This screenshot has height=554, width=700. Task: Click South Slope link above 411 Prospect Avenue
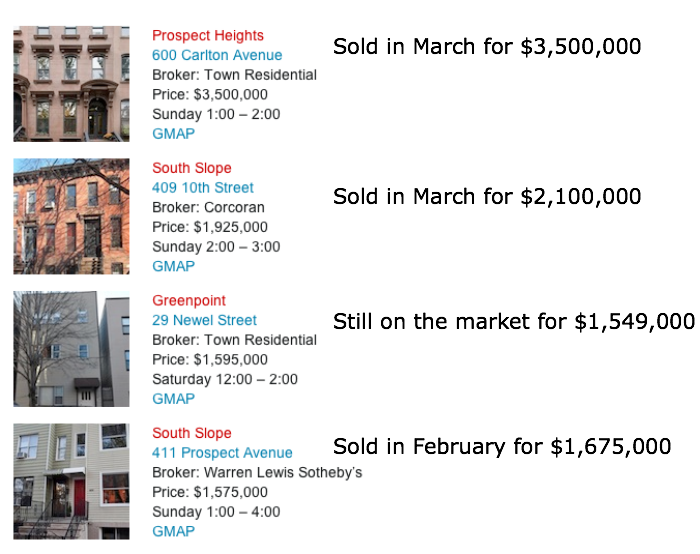192,433
